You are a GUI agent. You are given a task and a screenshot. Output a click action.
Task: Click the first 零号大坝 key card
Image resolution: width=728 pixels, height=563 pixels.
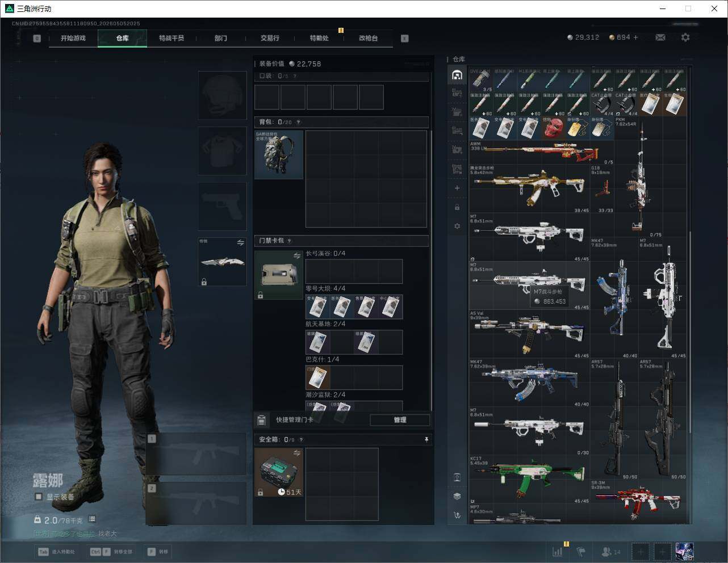point(317,307)
